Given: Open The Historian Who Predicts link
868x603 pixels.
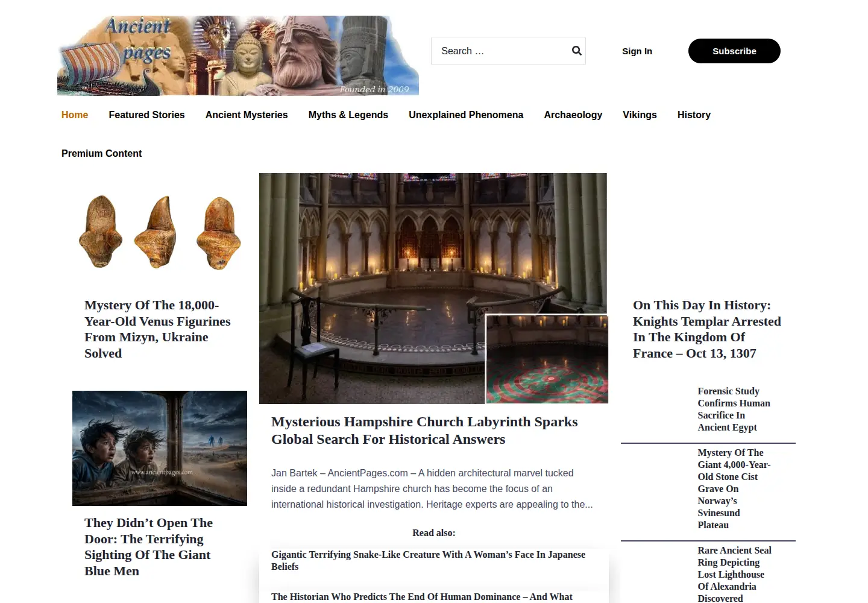Looking at the screenshot, I should 422,597.
